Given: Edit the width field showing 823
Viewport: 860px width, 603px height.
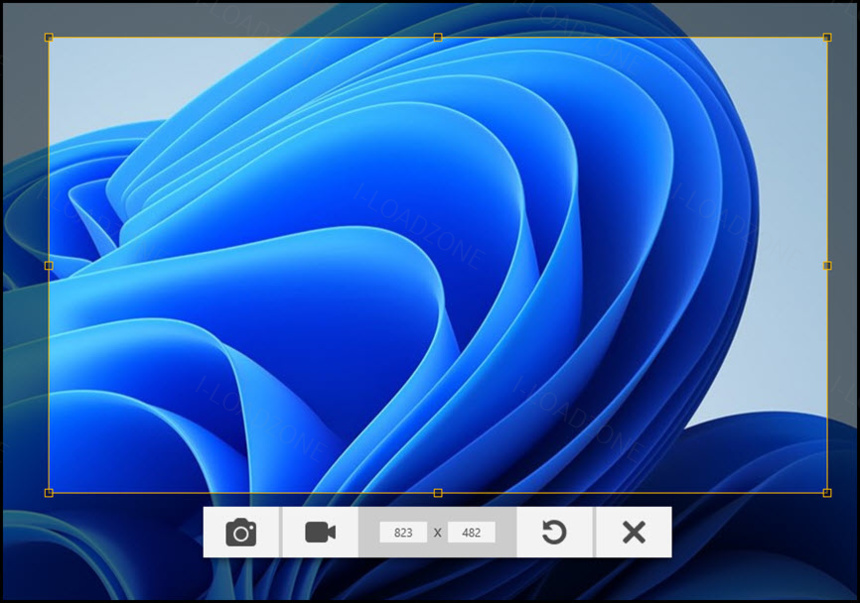Looking at the screenshot, I should pyautogui.click(x=403, y=533).
